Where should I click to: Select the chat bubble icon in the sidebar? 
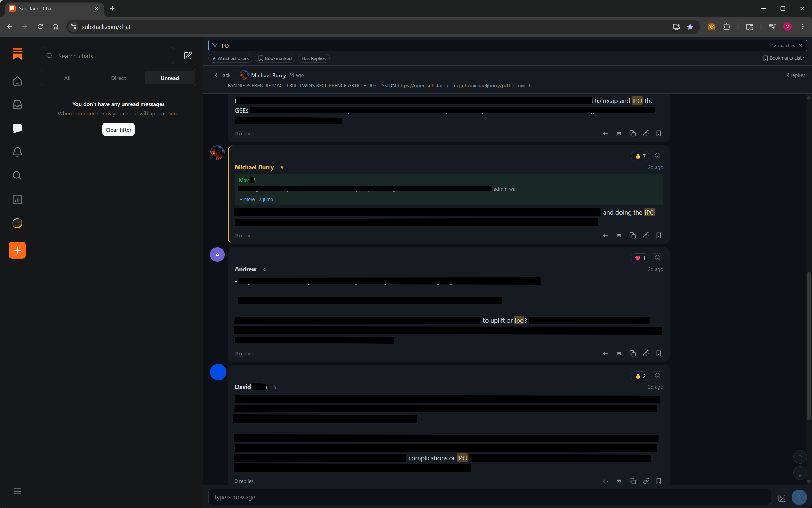tap(17, 128)
